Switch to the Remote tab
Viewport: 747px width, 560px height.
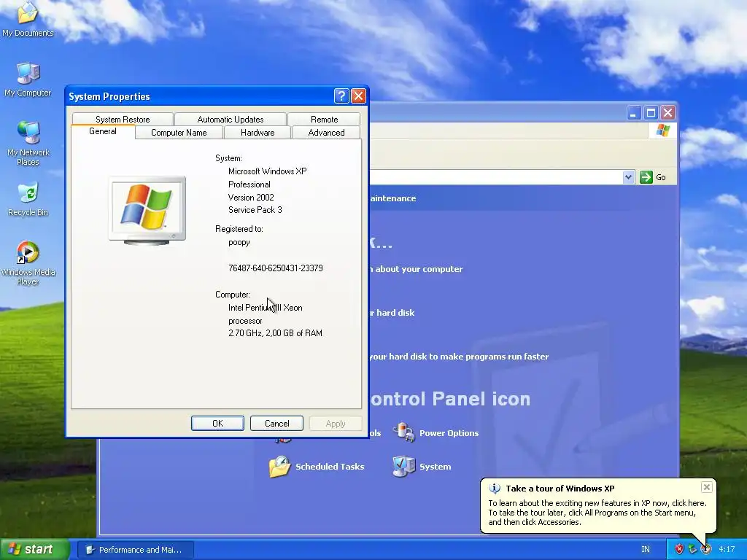point(325,119)
